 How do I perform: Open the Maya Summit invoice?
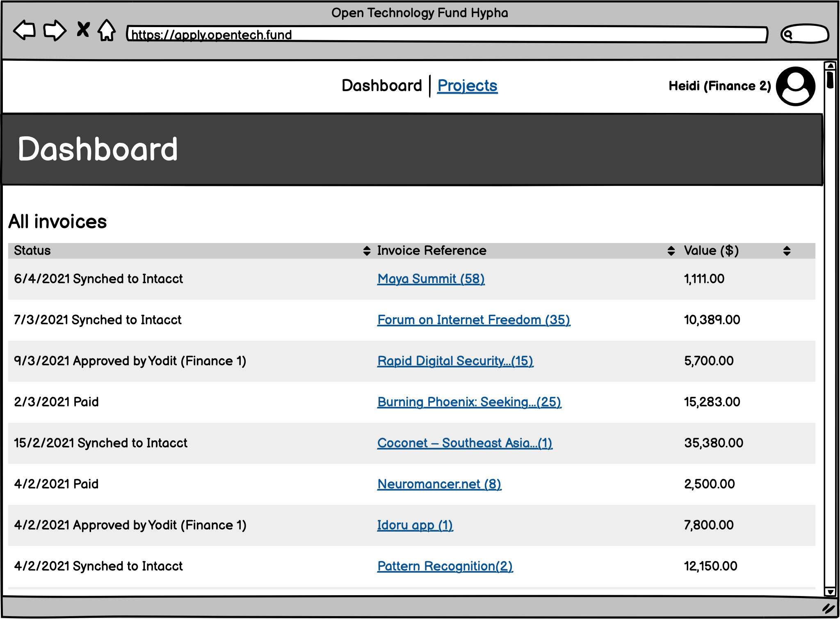(431, 279)
